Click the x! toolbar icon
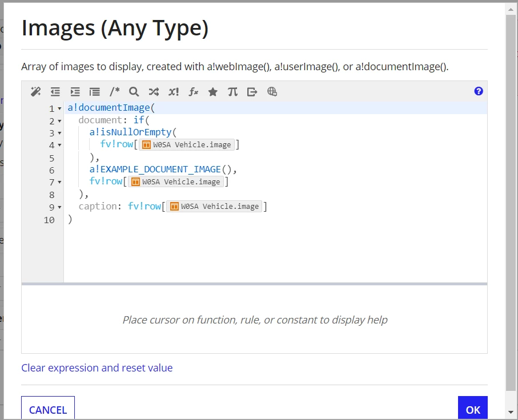Screen dimensions: 518x420 click(x=174, y=91)
